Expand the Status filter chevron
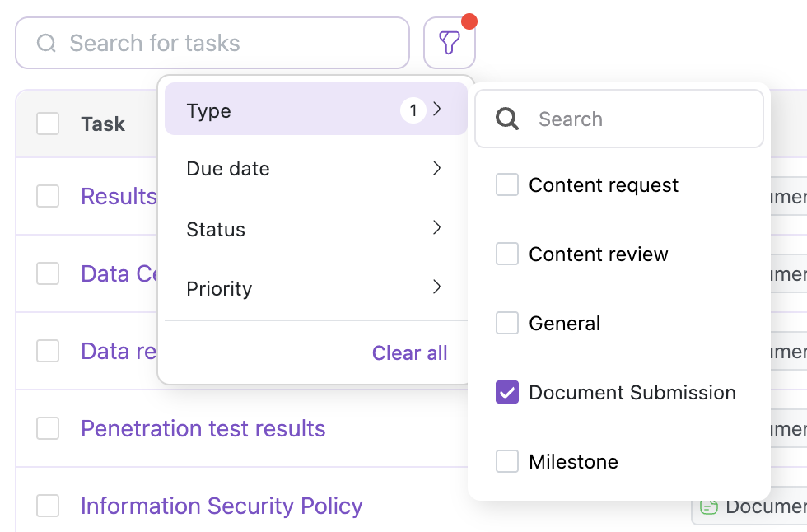Screen dimensions: 807x532 [x=437, y=228]
